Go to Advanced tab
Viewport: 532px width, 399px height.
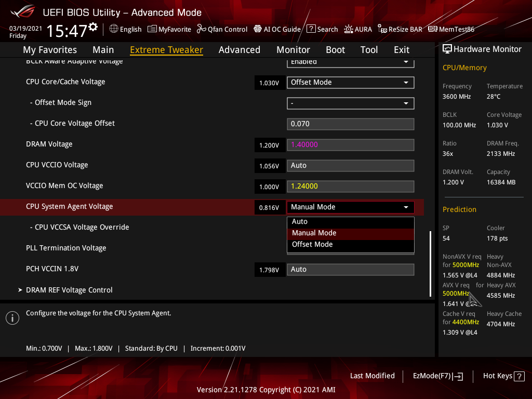pyautogui.click(x=239, y=49)
